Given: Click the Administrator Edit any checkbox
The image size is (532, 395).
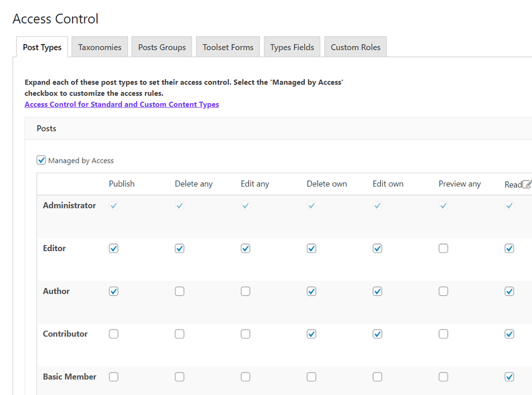Looking at the screenshot, I should (246, 205).
